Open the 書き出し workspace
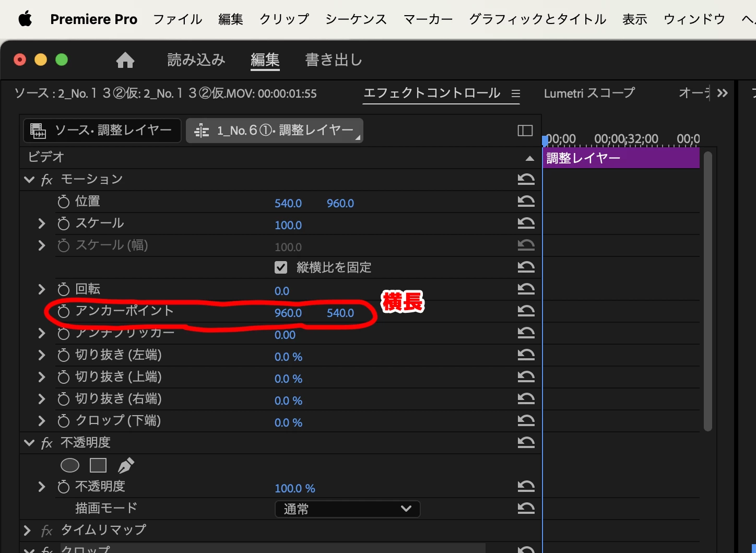The image size is (756, 553). (334, 60)
